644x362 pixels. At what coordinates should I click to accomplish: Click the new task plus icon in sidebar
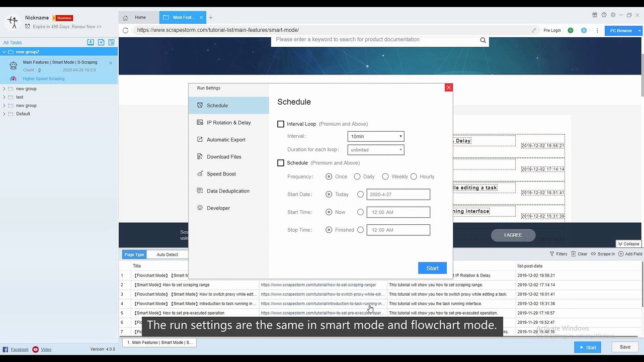pyautogui.click(x=101, y=42)
